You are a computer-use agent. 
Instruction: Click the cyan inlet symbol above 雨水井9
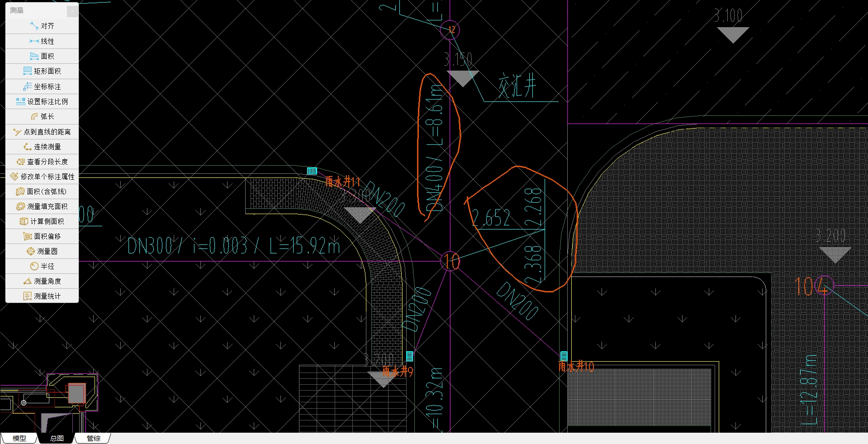click(410, 356)
